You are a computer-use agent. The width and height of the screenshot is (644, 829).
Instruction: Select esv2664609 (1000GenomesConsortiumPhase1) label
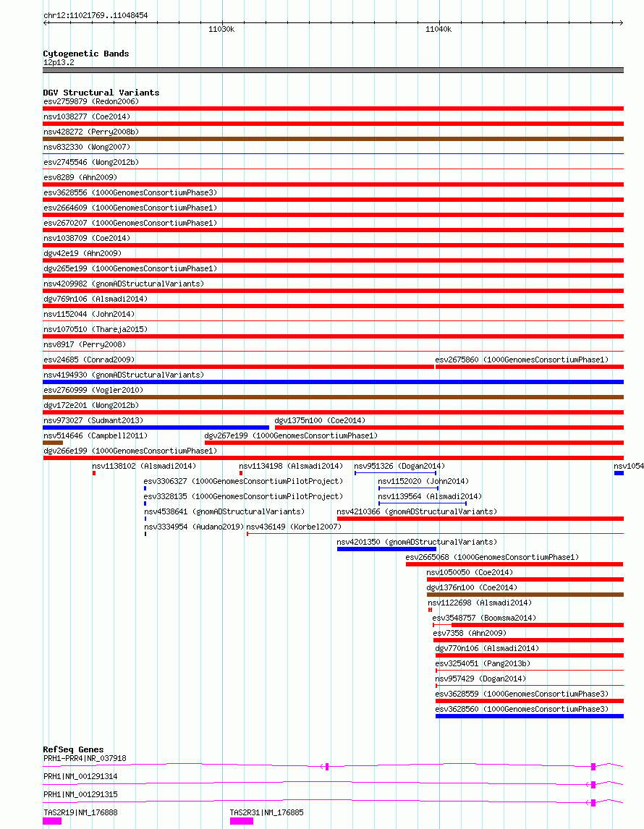click(130, 208)
